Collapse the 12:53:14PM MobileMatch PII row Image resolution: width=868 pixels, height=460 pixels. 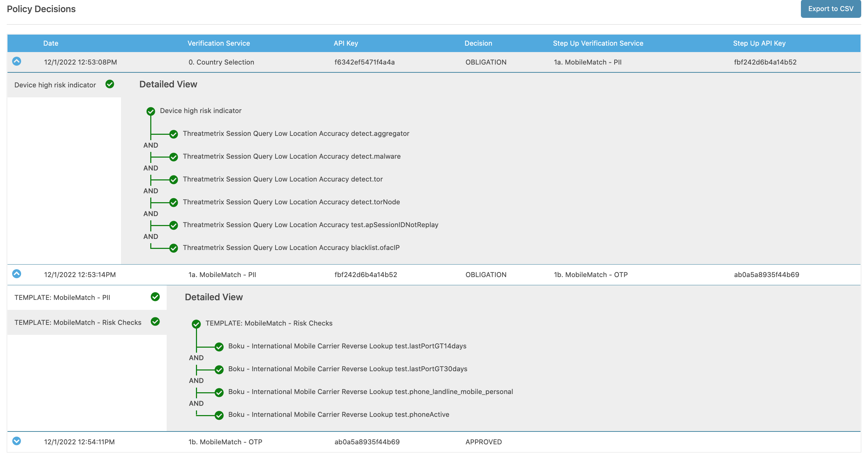(17, 274)
